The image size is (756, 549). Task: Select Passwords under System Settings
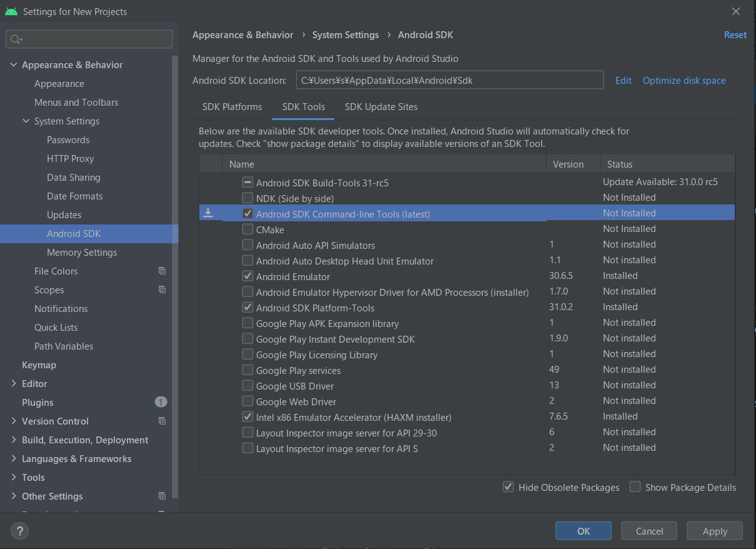coord(68,140)
